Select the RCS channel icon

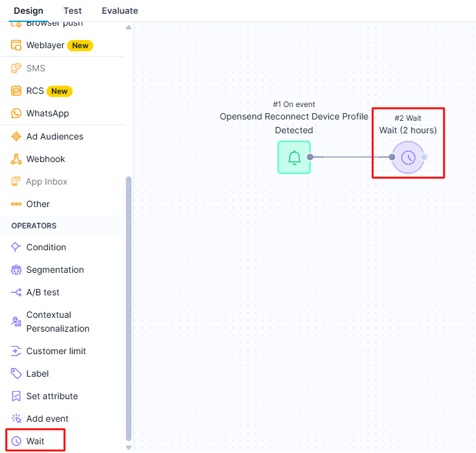tap(16, 91)
